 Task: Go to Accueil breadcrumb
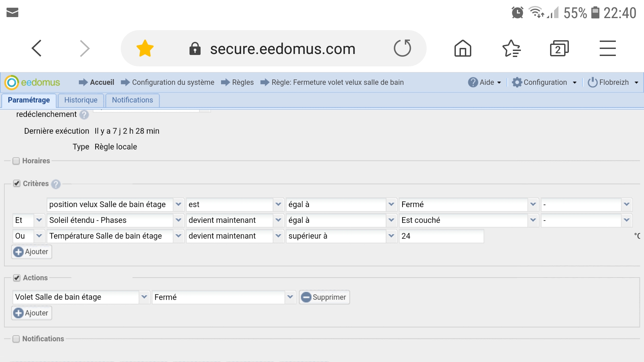click(102, 82)
